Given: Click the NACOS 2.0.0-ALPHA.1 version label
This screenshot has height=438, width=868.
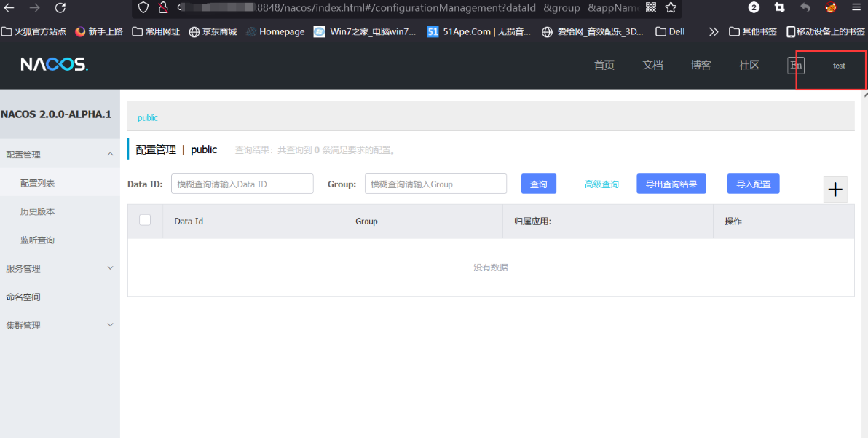Looking at the screenshot, I should 56,114.
